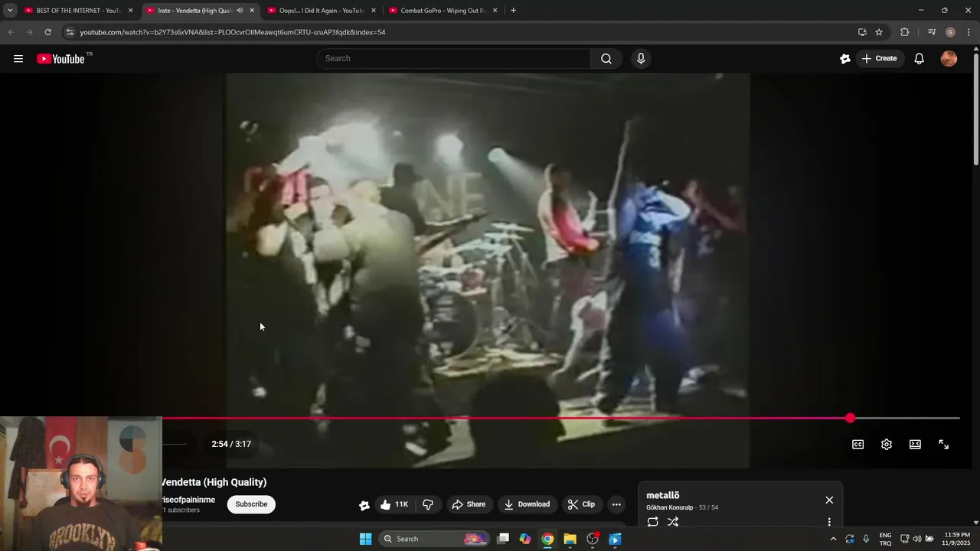Toggle playlist loop
Viewport: 980px width, 551px height.
click(x=652, y=522)
